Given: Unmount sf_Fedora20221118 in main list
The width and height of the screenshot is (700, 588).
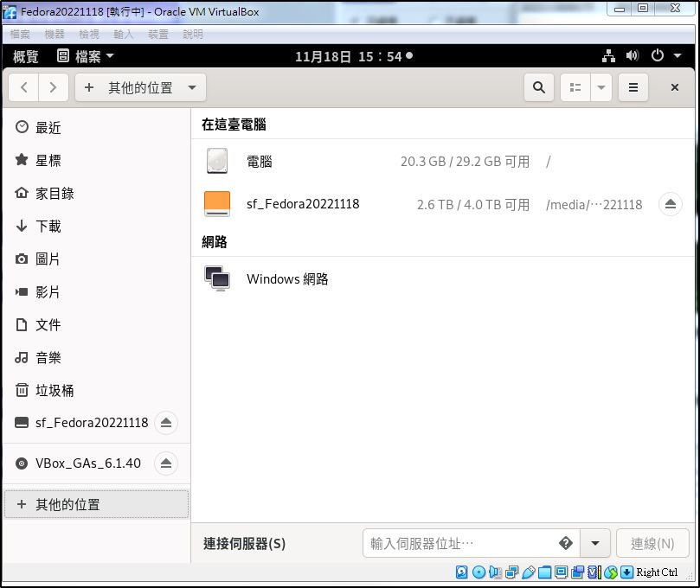Looking at the screenshot, I should coord(670,204).
